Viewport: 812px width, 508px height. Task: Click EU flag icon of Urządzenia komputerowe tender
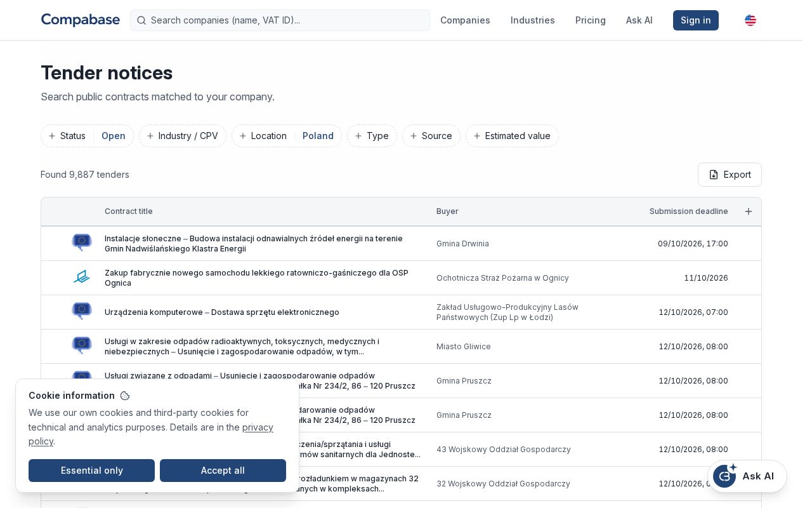pos(82,311)
